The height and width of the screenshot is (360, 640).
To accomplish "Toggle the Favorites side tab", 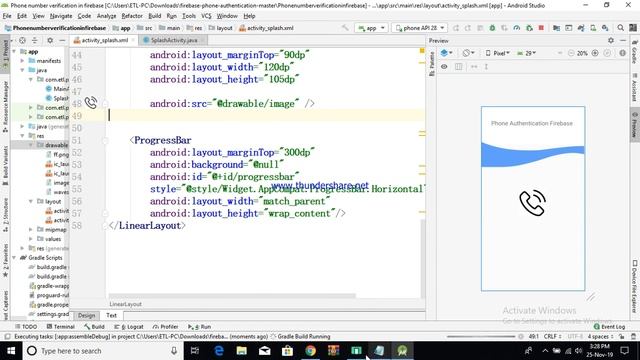I will click(x=5, y=260).
